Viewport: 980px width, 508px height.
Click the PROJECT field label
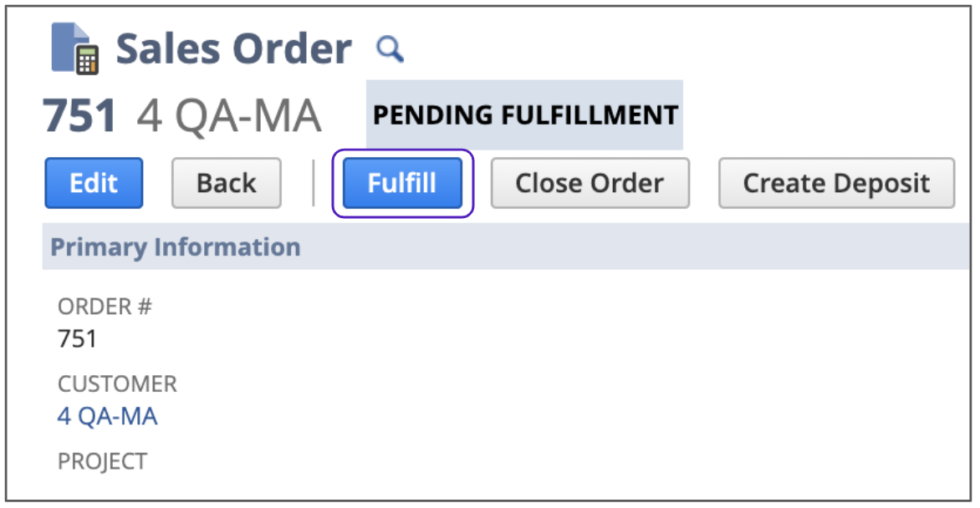click(x=102, y=461)
